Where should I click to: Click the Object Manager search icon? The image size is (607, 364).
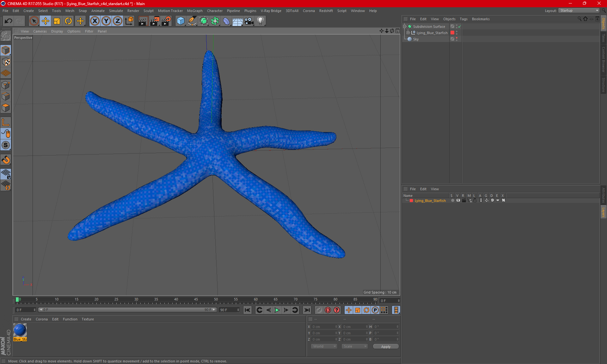579,19
